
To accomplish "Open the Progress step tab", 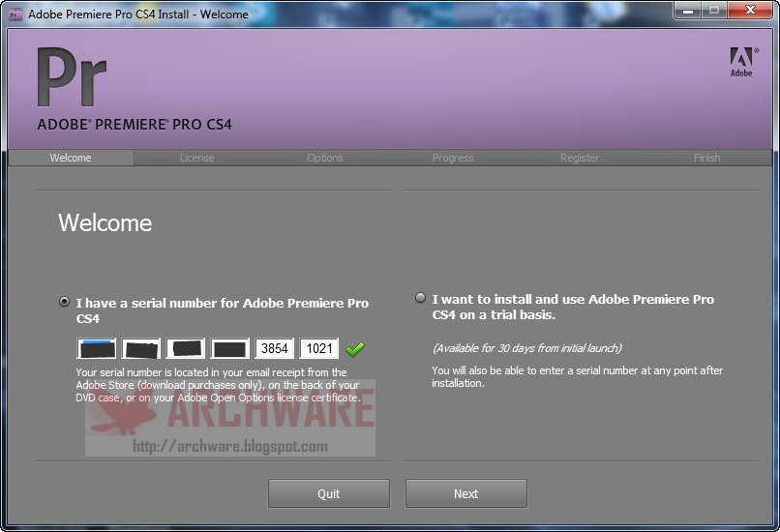I will tap(453, 158).
